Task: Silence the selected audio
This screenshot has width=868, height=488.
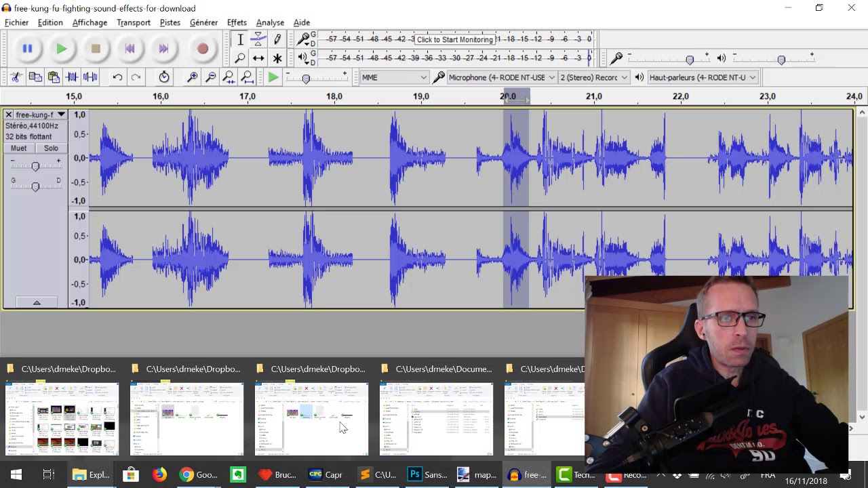Action: (90, 77)
